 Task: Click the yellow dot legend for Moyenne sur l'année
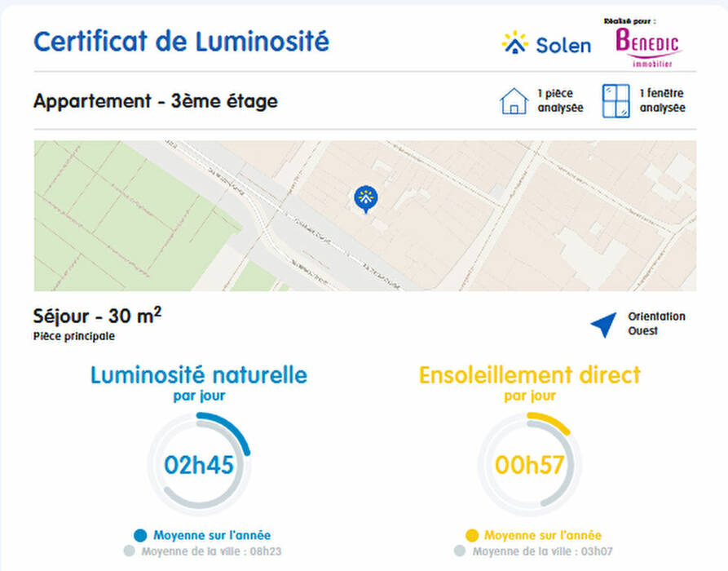pos(471,536)
